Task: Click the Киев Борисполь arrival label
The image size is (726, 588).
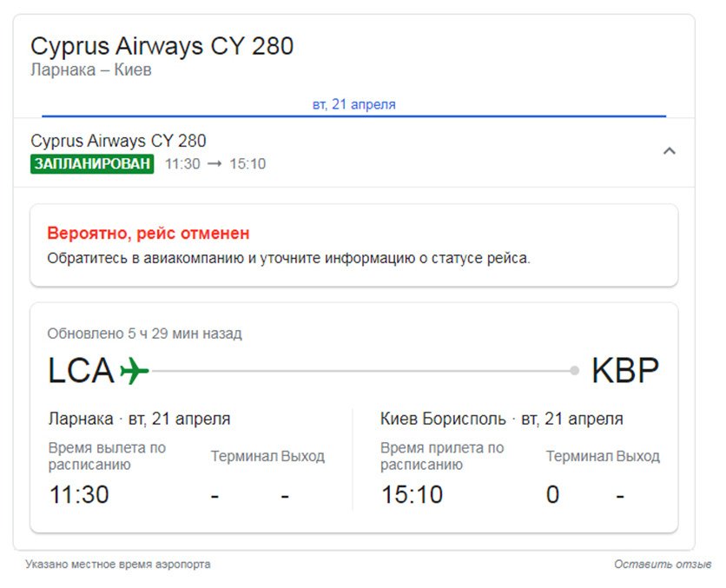Action: pyautogui.click(x=443, y=419)
